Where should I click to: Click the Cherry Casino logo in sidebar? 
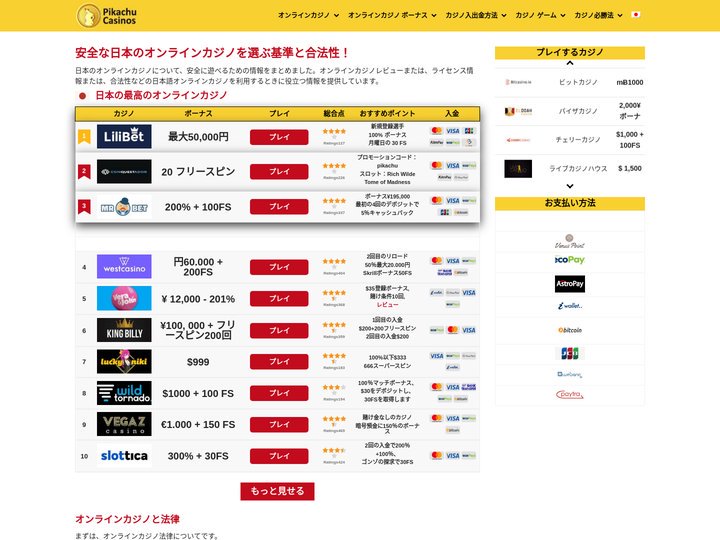tap(518, 140)
